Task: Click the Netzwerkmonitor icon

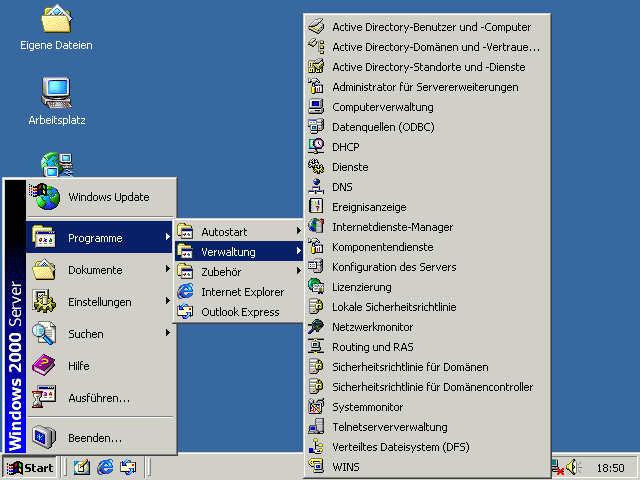Action: click(316, 327)
